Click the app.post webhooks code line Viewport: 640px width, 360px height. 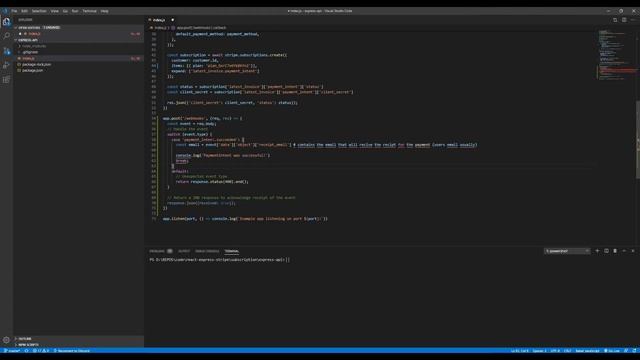point(202,118)
